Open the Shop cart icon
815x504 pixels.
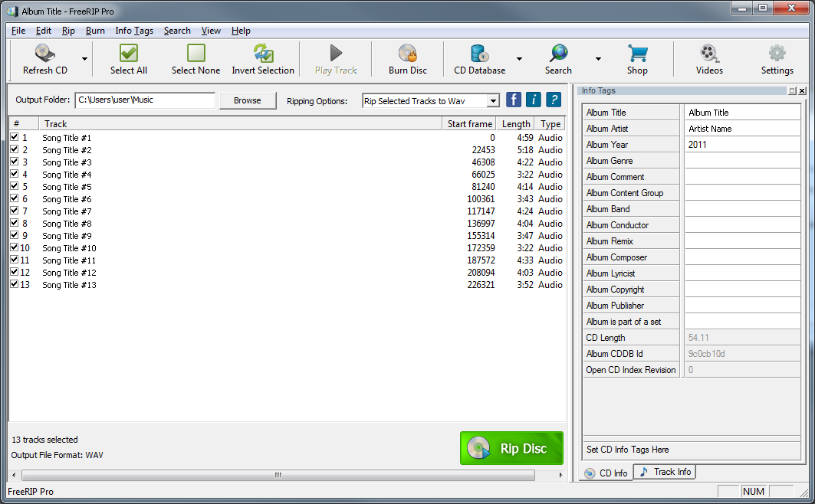point(637,54)
